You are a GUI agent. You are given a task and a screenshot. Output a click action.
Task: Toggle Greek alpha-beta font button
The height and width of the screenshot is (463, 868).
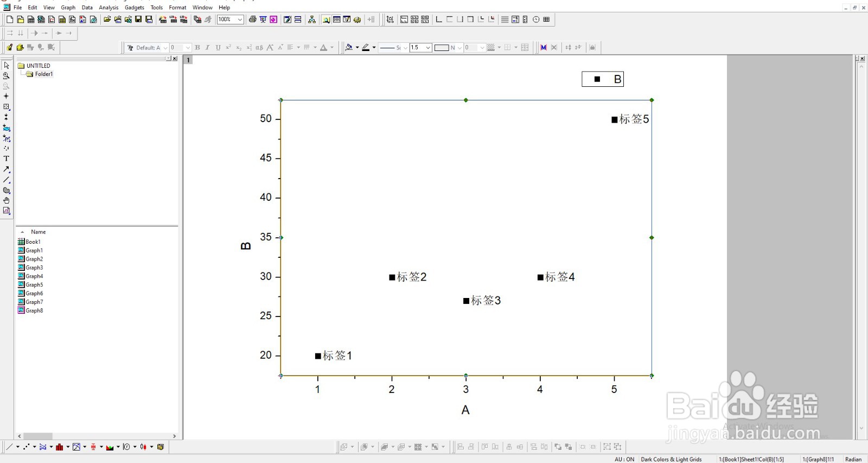(x=259, y=48)
